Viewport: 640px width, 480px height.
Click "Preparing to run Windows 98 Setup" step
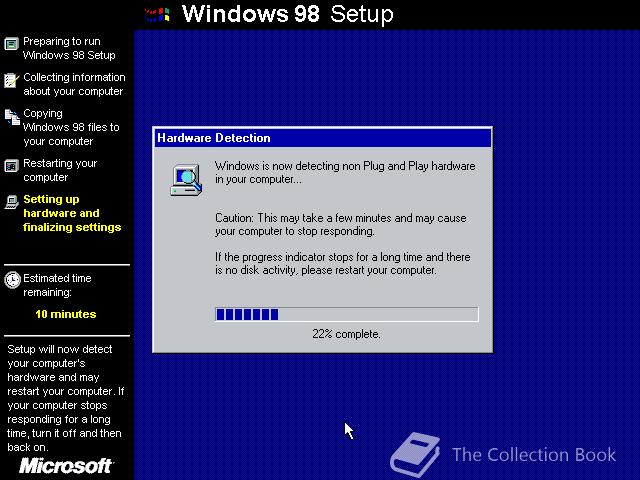pos(69,48)
